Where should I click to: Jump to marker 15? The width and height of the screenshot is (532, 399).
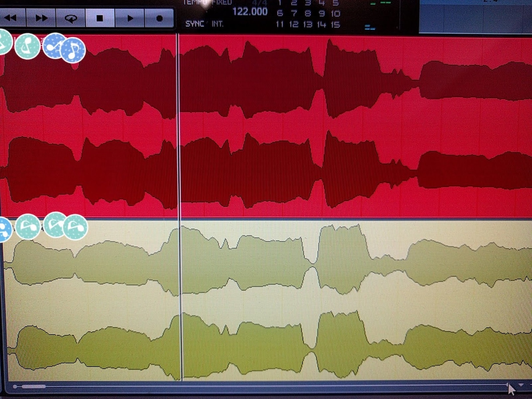335,24
